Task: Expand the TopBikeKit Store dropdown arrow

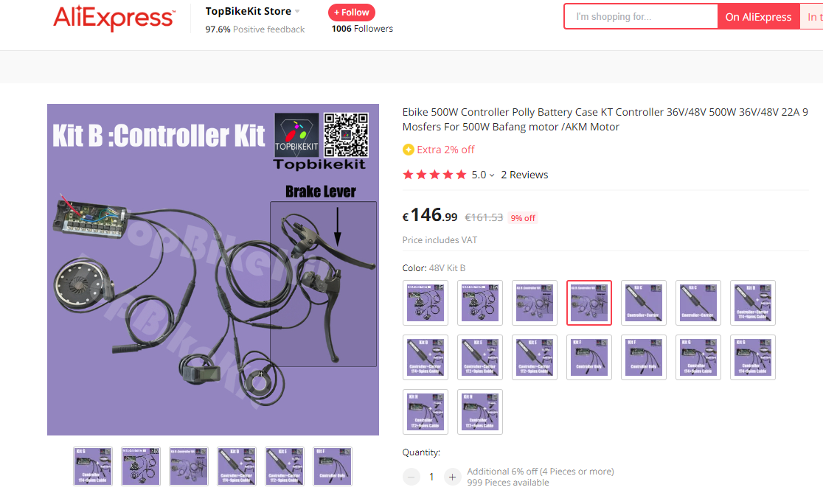Action: pos(298,11)
